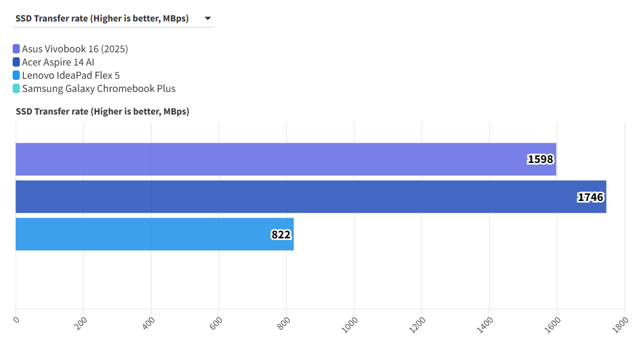Click the 822 value label

[x=281, y=235]
